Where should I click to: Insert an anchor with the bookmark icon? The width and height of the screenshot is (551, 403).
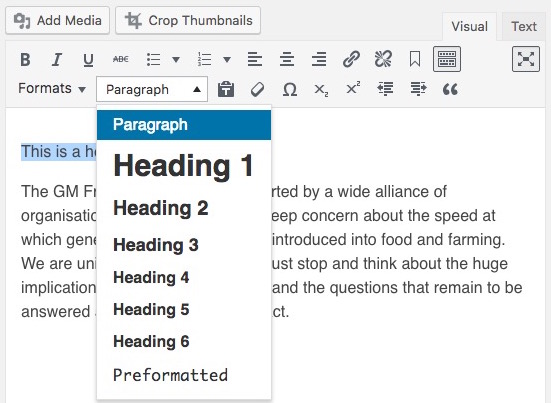415,59
